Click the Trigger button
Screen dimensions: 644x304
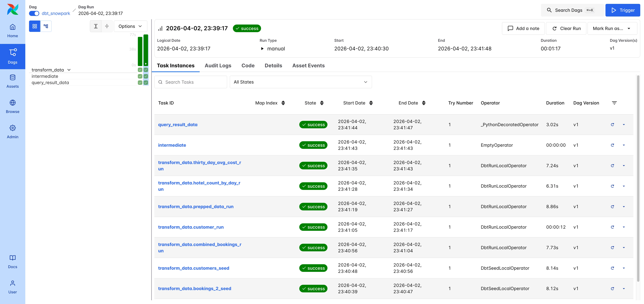[622, 10]
